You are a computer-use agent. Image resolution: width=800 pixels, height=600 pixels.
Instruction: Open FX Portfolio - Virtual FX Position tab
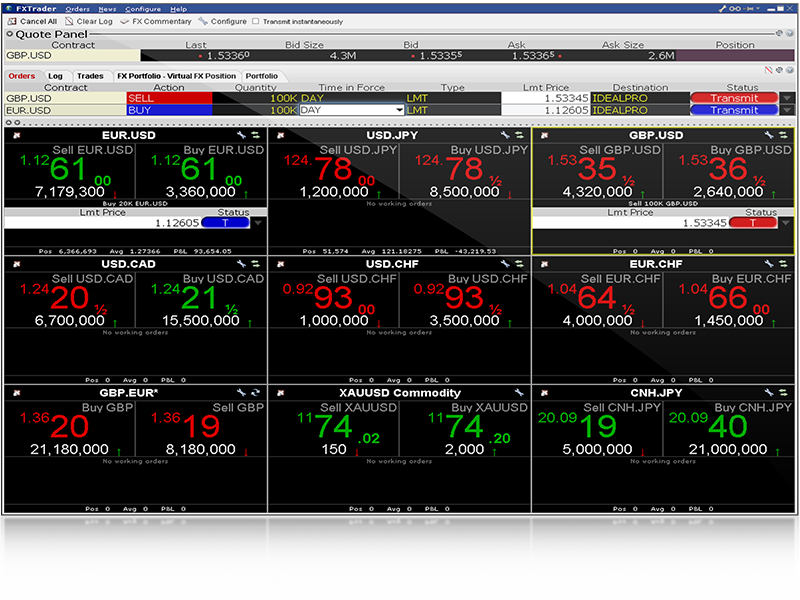pyautogui.click(x=177, y=76)
